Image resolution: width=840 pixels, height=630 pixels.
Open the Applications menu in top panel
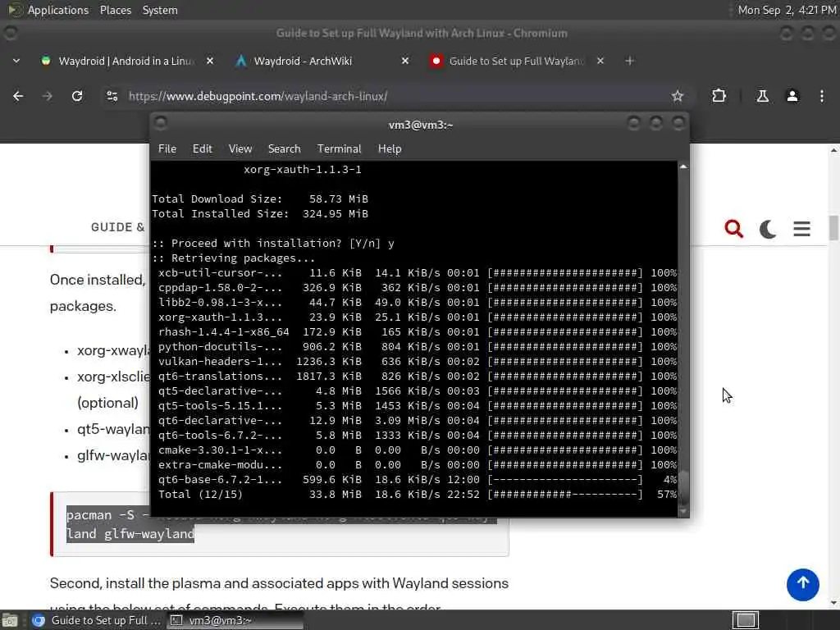point(58,10)
